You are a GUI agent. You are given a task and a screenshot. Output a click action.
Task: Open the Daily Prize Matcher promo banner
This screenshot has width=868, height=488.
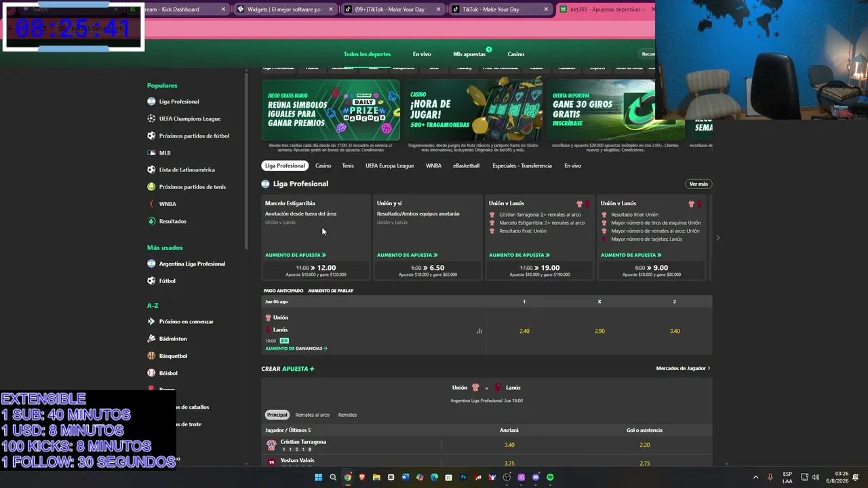tap(331, 110)
